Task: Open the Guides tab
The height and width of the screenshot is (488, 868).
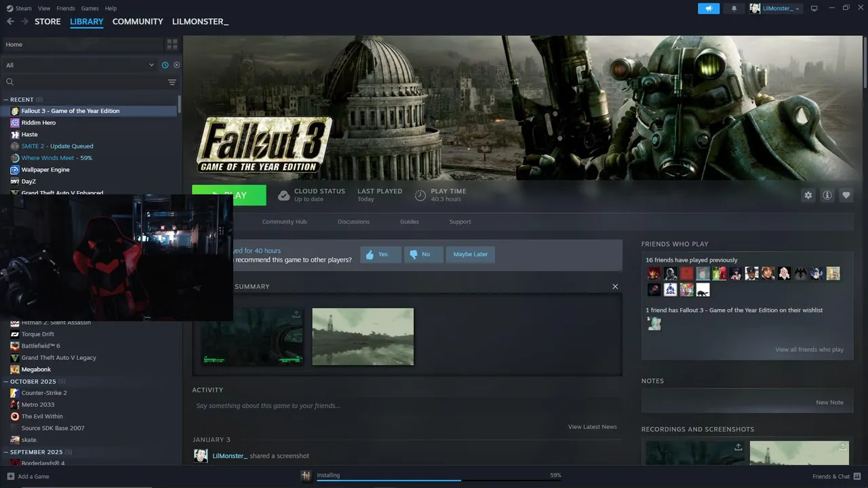Action: pos(410,222)
